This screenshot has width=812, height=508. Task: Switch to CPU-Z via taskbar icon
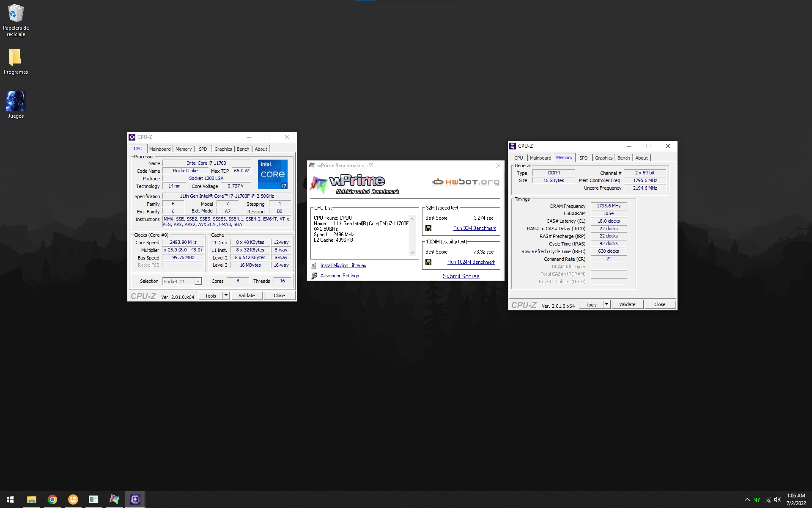pos(135,500)
